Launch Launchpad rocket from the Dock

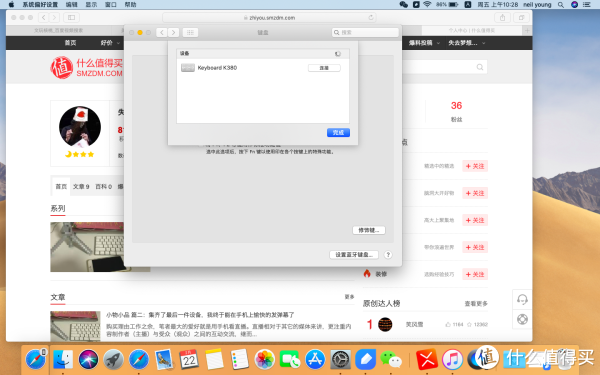pyautogui.click(x=113, y=359)
